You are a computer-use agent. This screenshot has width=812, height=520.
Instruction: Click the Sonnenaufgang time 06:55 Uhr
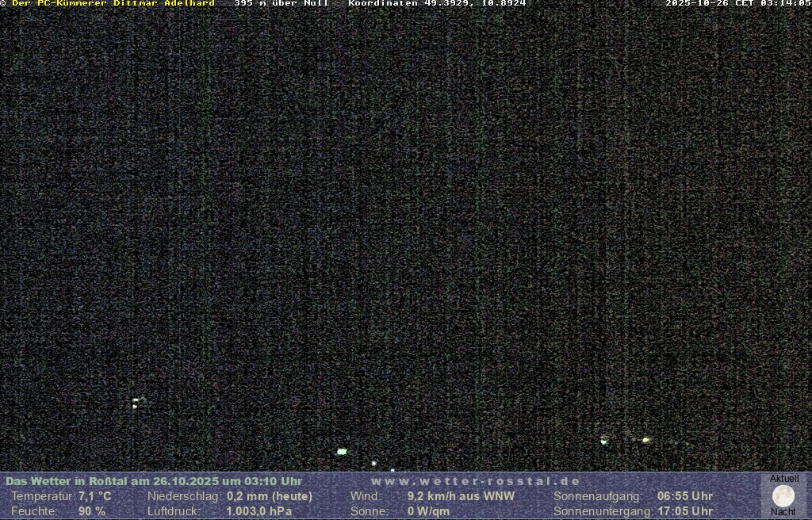tap(685, 496)
